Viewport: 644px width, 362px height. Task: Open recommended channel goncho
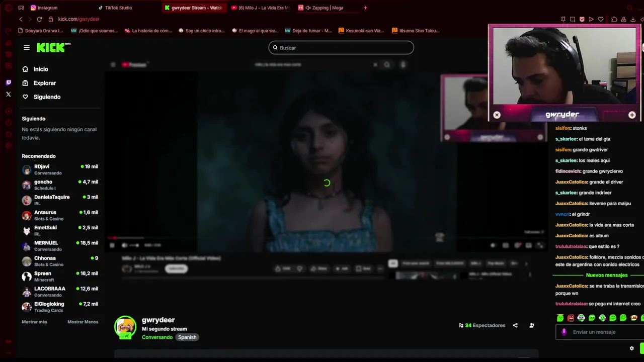coord(60,185)
